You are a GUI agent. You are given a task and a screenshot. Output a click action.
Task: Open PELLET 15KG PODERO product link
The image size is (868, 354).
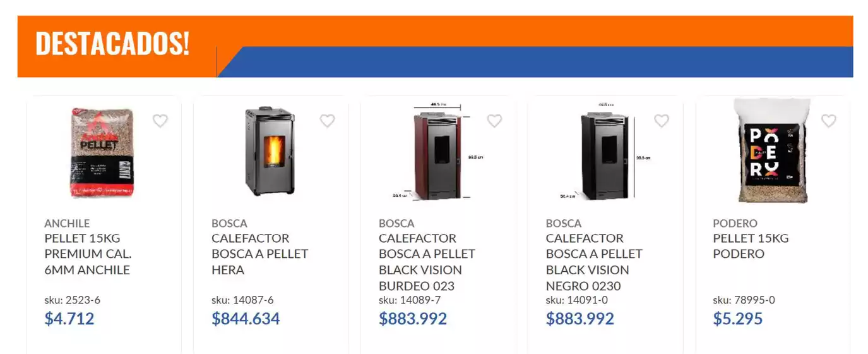(x=751, y=246)
